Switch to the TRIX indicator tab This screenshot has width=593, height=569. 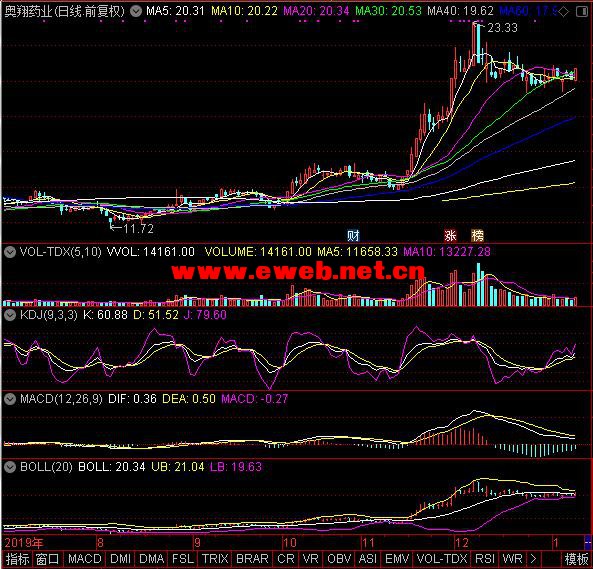[x=215, y=559]
